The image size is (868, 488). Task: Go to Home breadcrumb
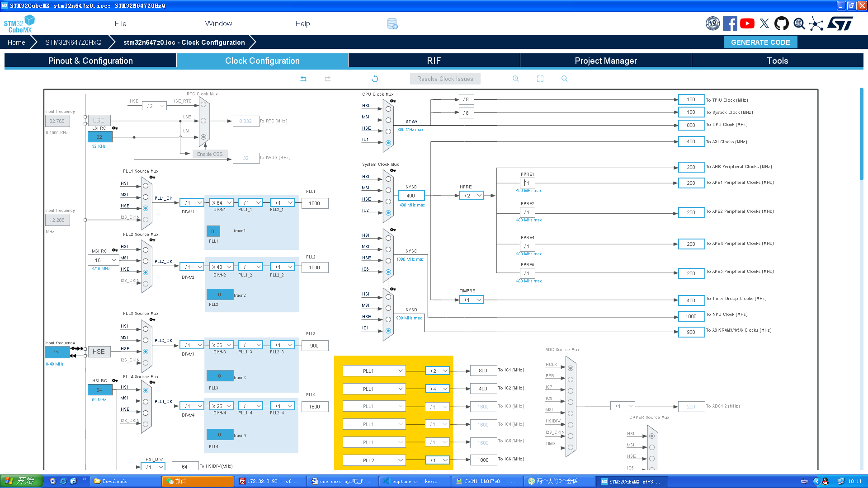16,42
